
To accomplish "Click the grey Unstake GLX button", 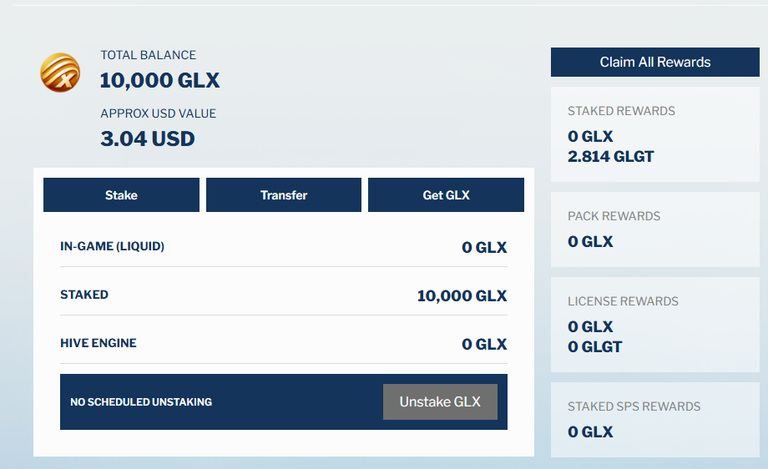I will coord(440,402).
